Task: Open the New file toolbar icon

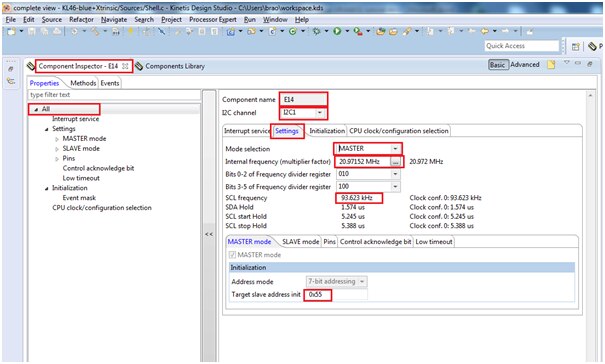Action: click(x=11, y=31)
